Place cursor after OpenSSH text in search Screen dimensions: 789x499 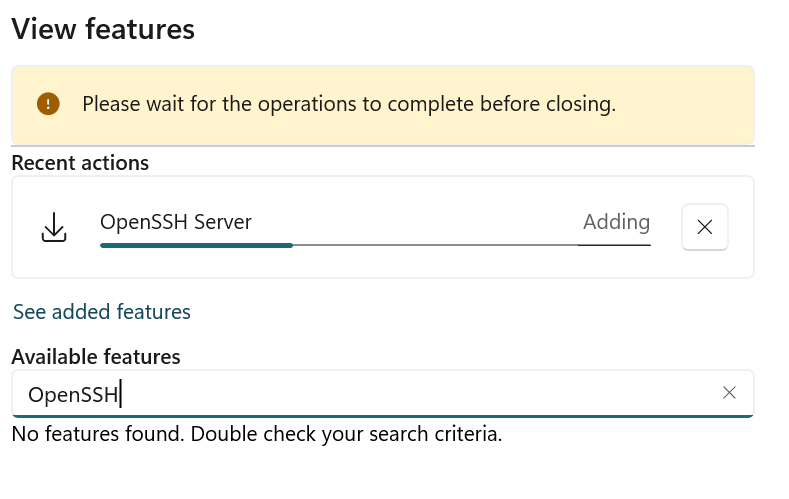[120, 394]
